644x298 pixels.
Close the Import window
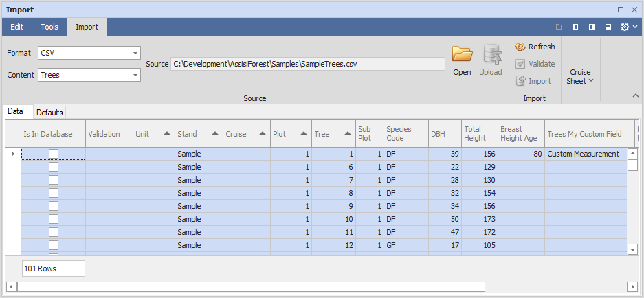point(634,10)
